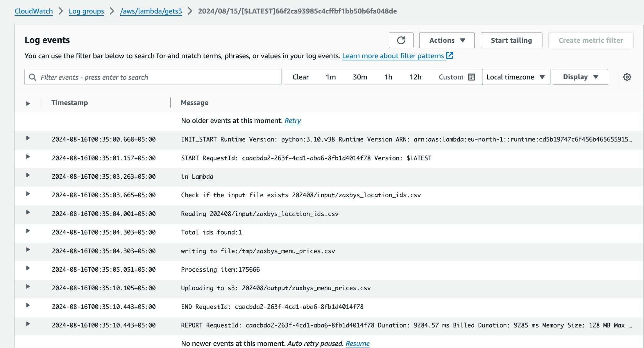Click the search magnifier icon in the filter bar

[32, 77]
